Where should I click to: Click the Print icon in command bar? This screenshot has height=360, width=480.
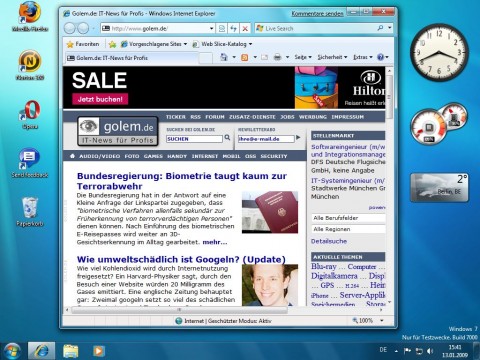[x=277, y=57]
